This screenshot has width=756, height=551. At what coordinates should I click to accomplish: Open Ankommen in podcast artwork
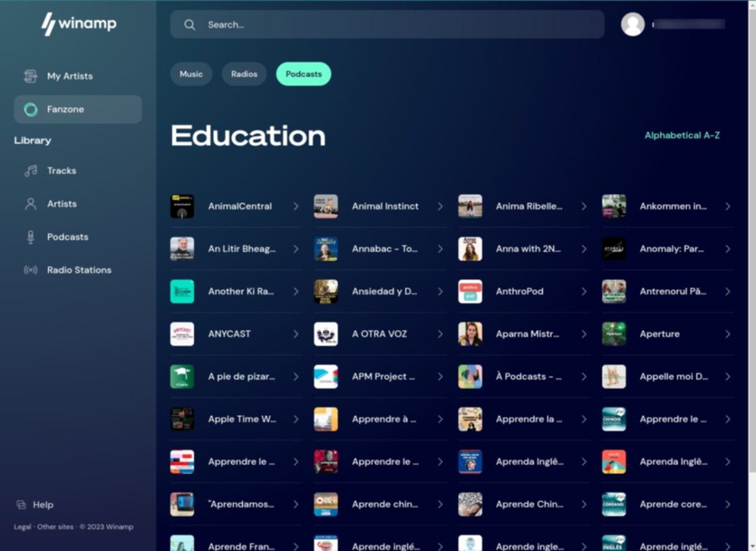click(x=614, y=206)
